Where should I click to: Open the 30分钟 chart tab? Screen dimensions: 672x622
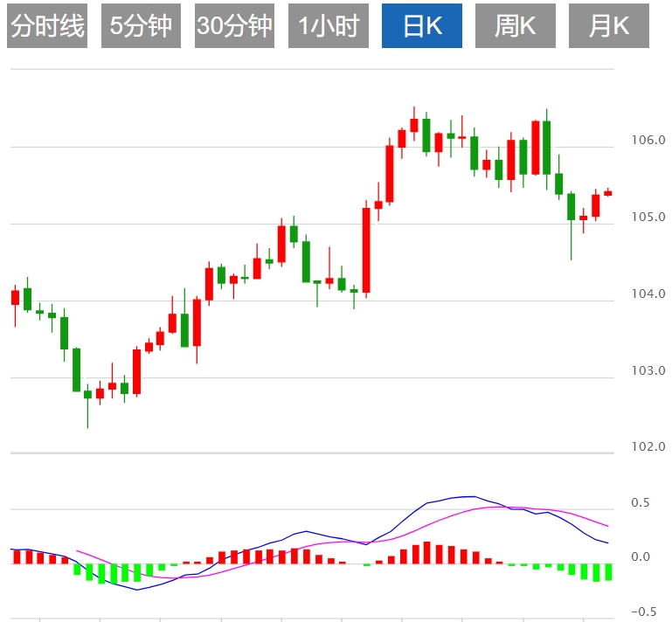(x=234, y=25)
